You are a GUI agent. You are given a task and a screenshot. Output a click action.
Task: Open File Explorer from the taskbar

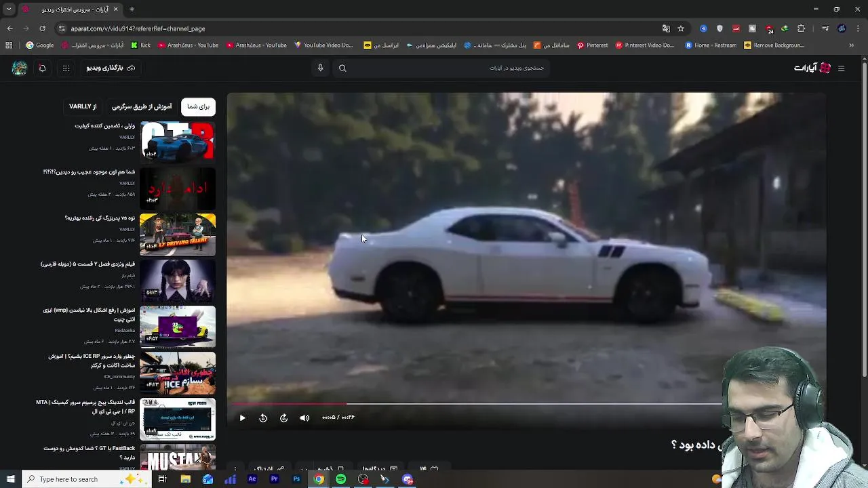[185, 479]
